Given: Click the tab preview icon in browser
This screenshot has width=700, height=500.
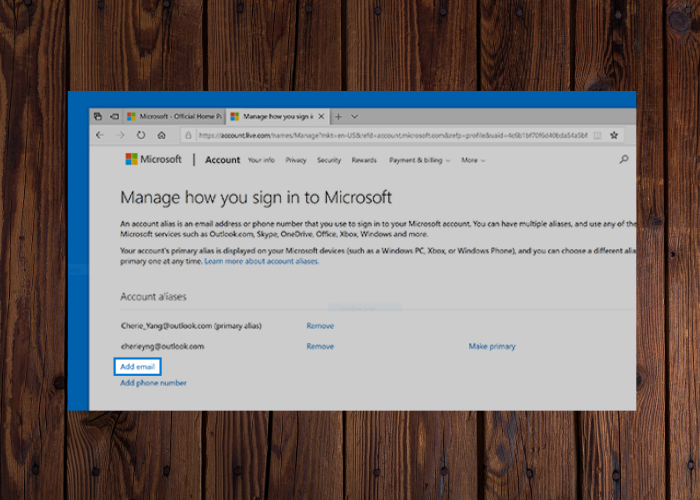Looking at the screenshot, I should pyautogui.click(x=98, y=117).
